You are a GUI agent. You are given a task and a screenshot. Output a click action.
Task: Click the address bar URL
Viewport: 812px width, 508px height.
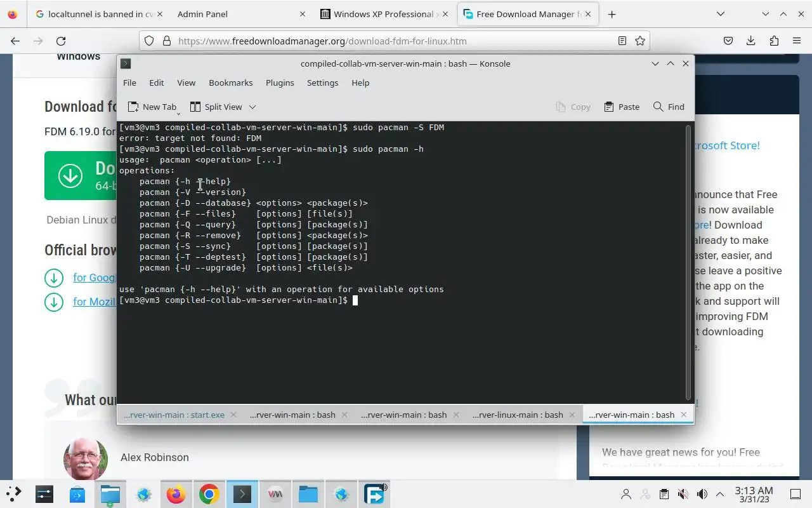pos(322,41)
